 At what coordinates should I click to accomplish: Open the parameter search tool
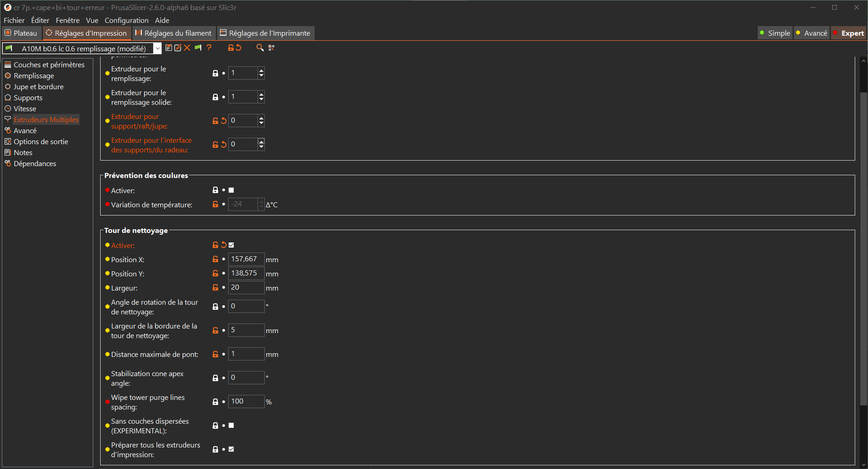[x=260, y=48]
